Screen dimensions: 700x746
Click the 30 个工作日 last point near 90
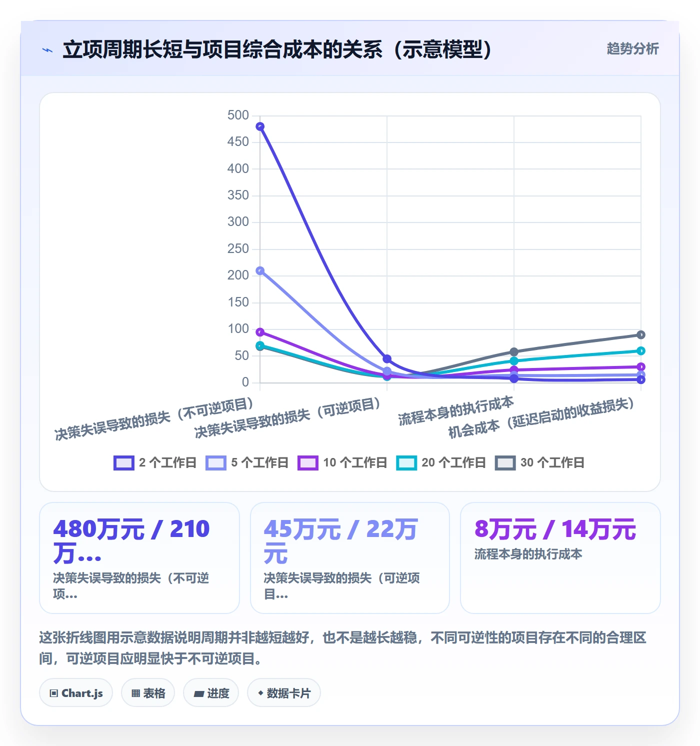pos(641,335)
